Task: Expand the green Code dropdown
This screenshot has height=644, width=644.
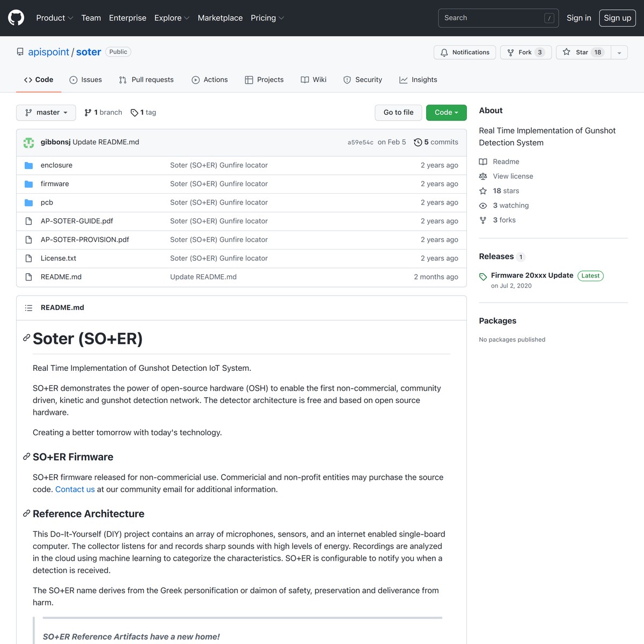Action: pyautogui.click(x=446, y=112)
